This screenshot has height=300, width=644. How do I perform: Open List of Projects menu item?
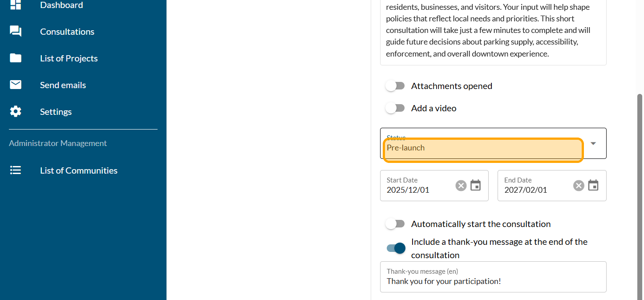tap(69, 58)
